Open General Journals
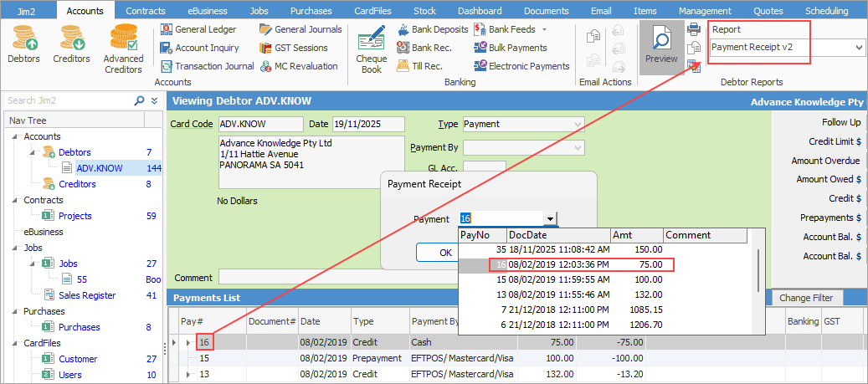 click(x=300, y=29)
